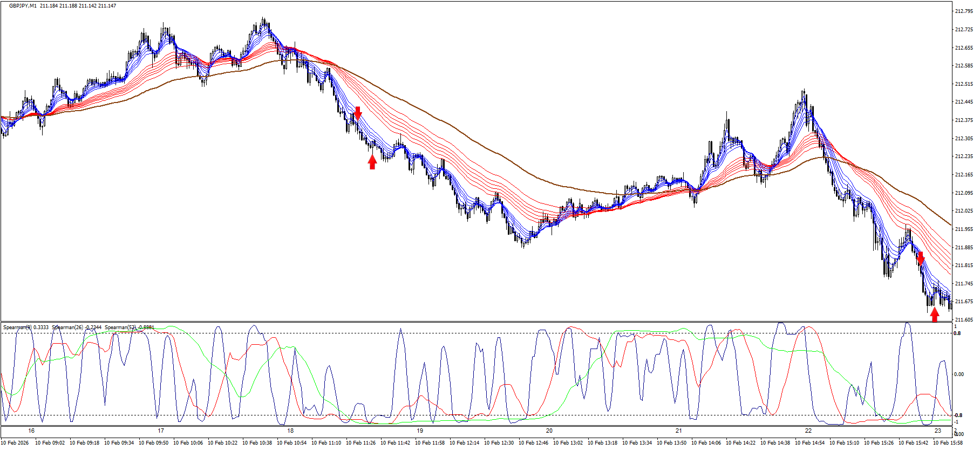980x457 pixels.
Task: Click the red up arrow below 11:26 candles
Action: [372, 162]
